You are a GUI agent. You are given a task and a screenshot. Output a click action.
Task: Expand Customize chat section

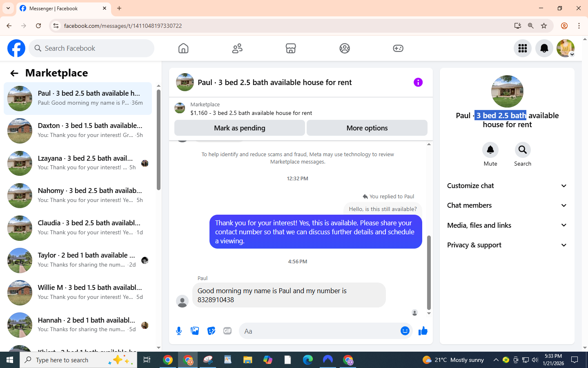point(507,186)
